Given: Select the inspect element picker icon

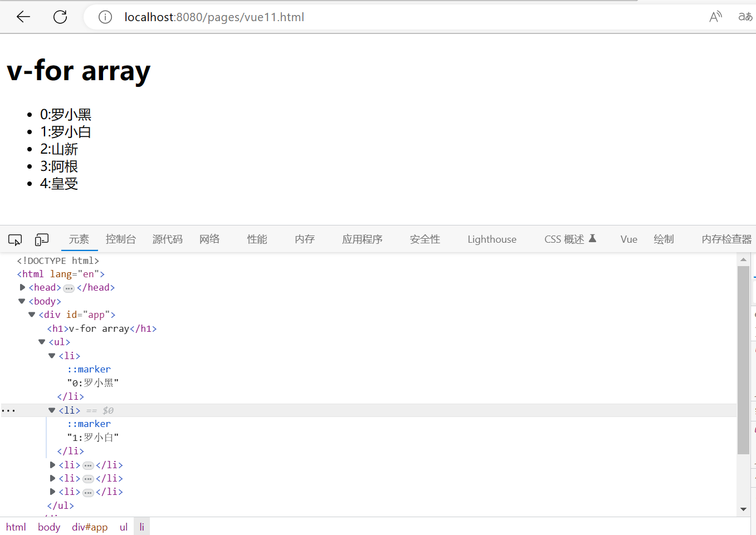Looking at the screenshot, I should tap(14, 239).
